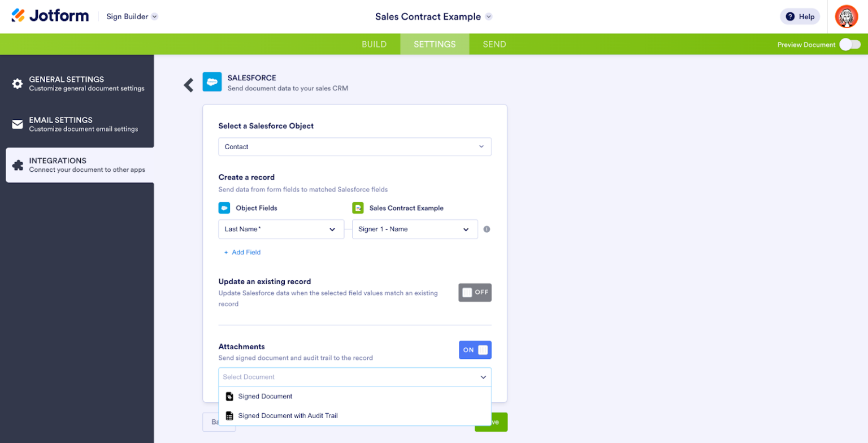Click the envelope icon for Email Settings
This screenshot has height=443, width=868.
[17, 124]
